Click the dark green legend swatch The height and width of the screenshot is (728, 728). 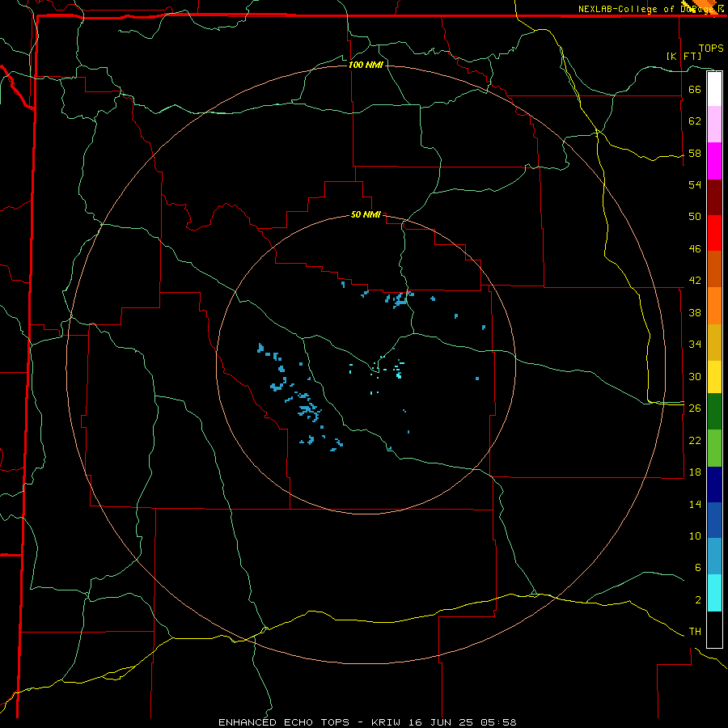tap(714, 412)
